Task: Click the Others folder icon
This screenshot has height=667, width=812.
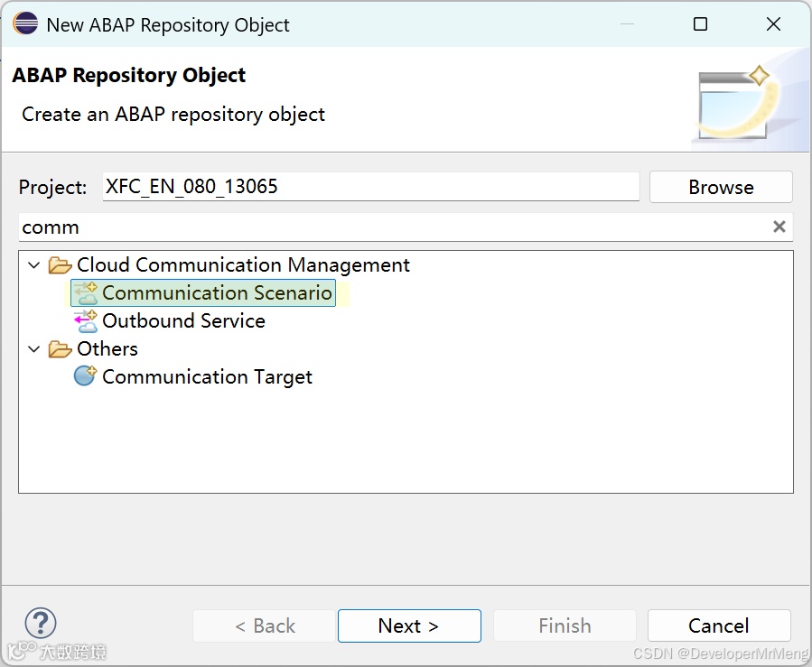Action: (x=61, y=349)
